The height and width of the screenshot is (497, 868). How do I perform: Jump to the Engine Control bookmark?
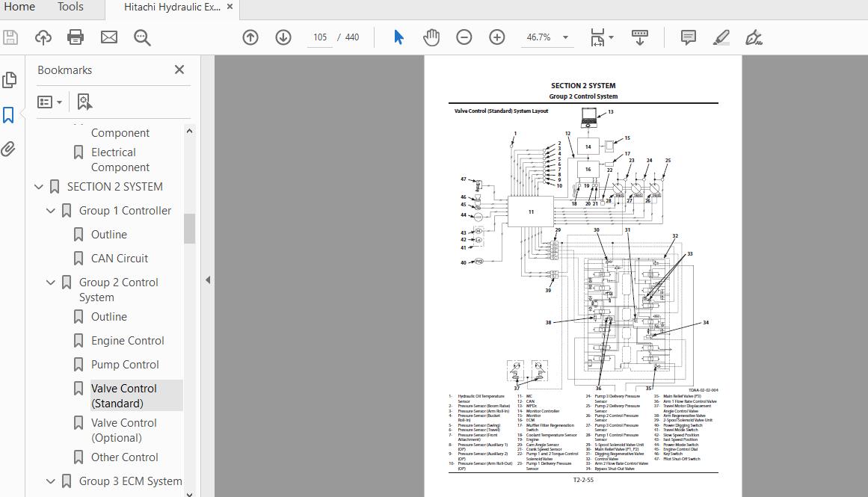tap(128, 340)
